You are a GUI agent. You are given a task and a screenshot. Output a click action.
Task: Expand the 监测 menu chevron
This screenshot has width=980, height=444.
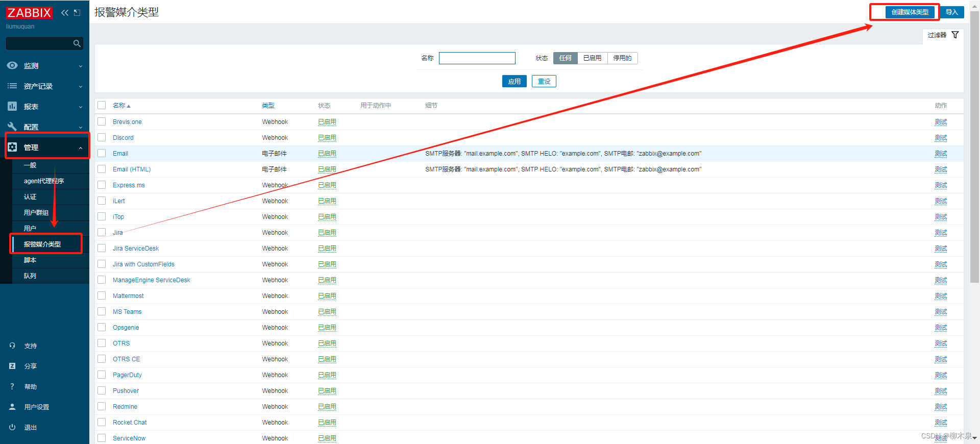tap(81, 66)
